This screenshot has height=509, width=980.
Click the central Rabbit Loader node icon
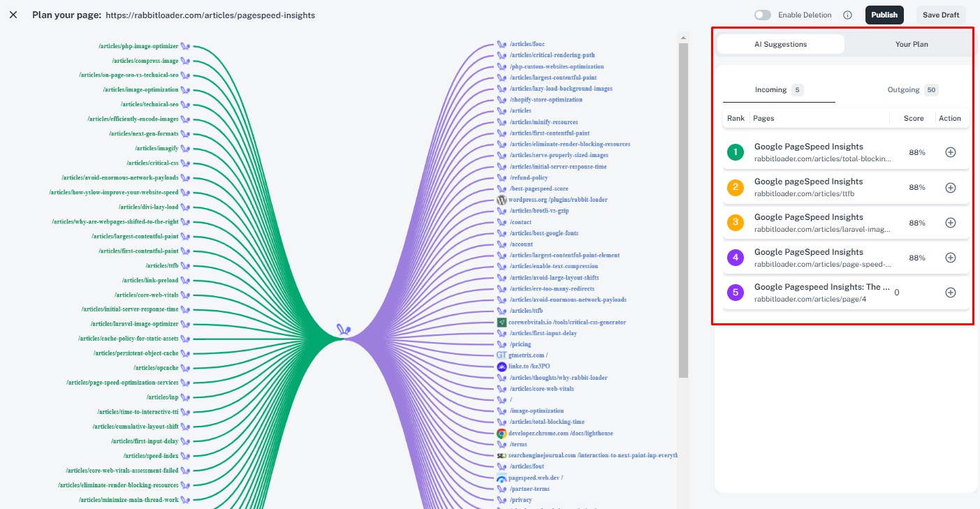pos(343,330)
